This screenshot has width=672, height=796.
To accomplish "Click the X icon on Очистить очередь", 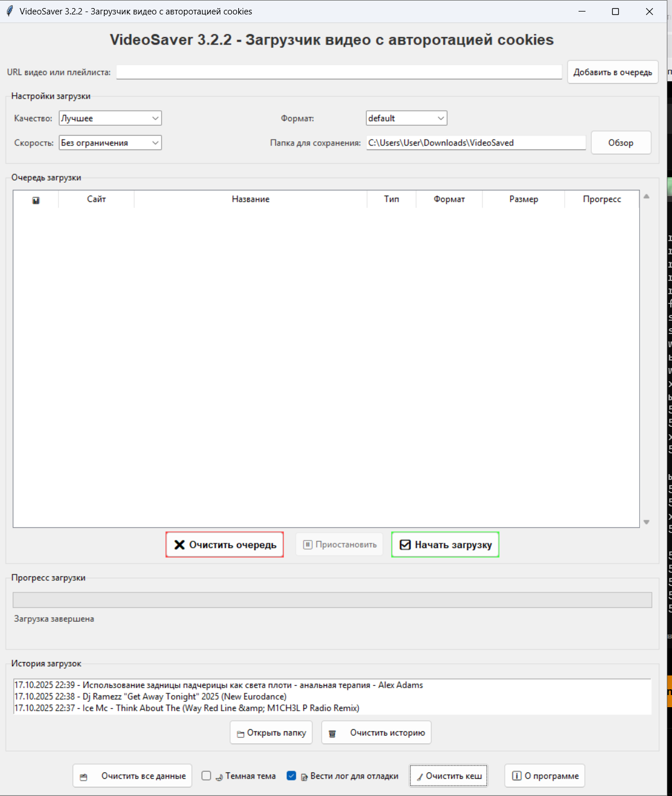I will [x=179, y=545].
